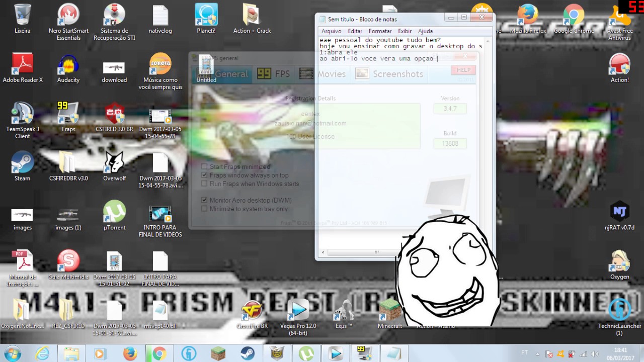Open Música como você sempre quis shortcut
The width and height of the screenshot is (644, 362).
point(160,71)
